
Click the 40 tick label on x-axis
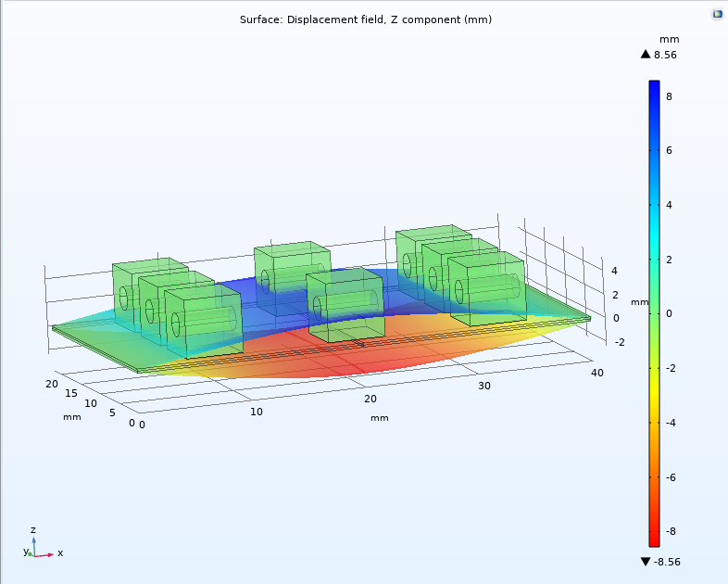597,374
